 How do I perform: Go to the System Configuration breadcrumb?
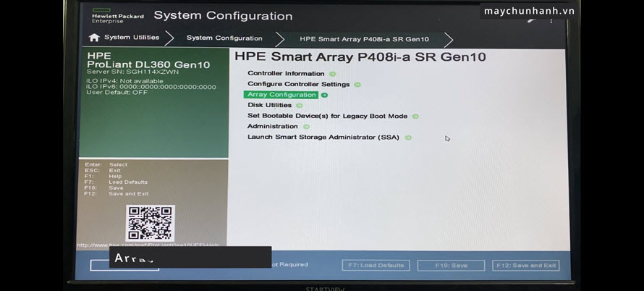point(224,38)
